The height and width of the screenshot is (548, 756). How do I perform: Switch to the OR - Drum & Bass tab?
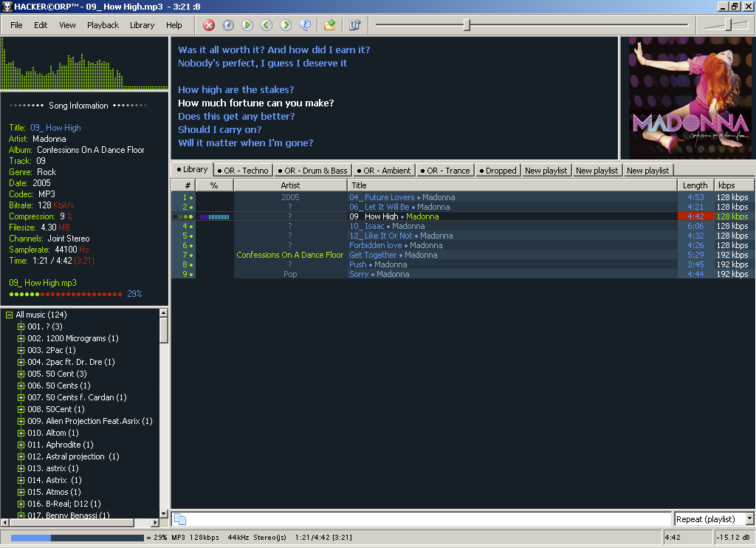tap(312, 171)
